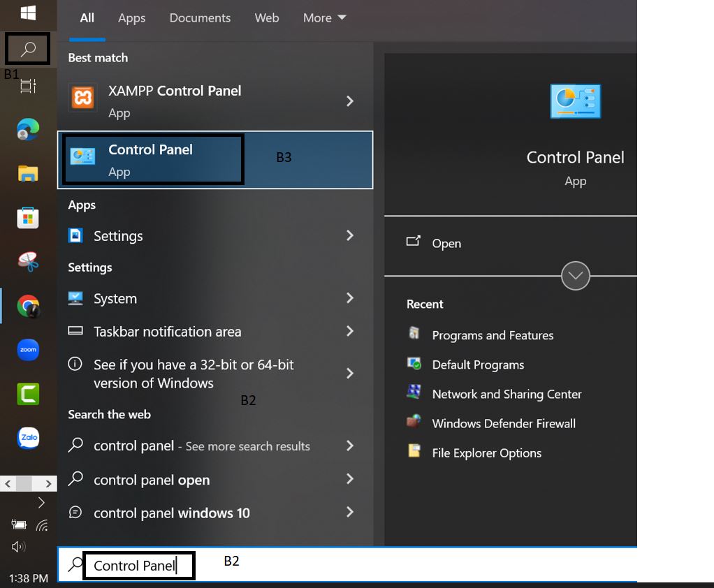Expand the More filter dropdown

click(x=324, y=18)
